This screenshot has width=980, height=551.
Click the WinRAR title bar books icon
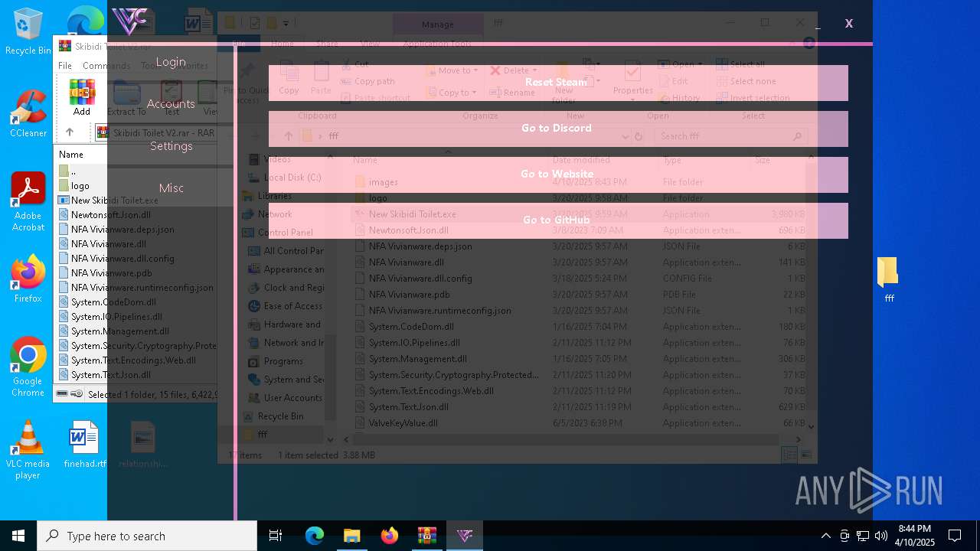pos(65,47)
